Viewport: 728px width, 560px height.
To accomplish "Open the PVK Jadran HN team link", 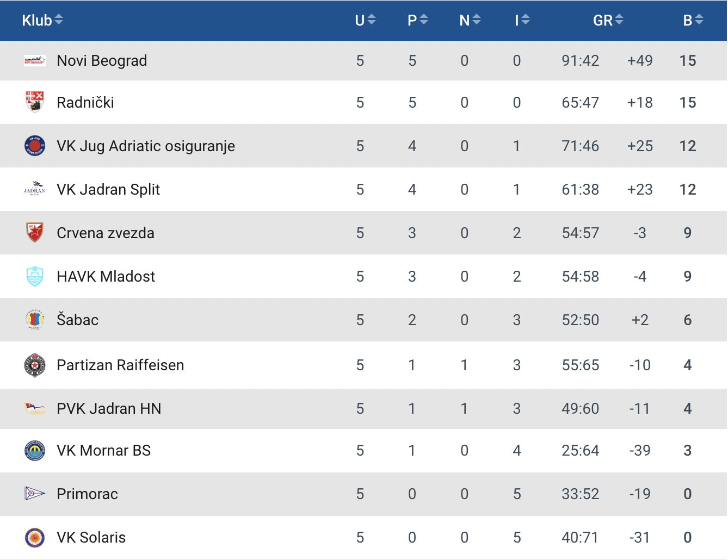I will (109, 409).
